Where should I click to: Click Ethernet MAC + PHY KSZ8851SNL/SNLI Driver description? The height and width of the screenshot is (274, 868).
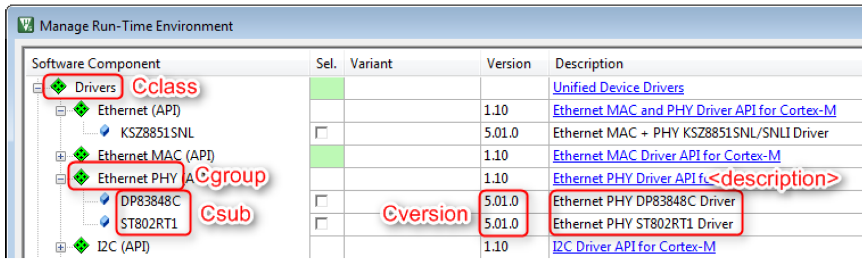(691, 133)
